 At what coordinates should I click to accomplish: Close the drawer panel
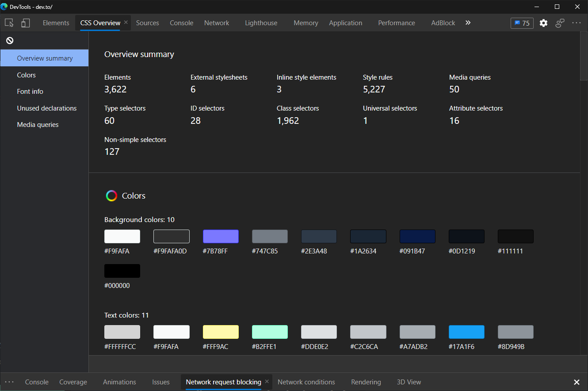(x=577, y=382)
